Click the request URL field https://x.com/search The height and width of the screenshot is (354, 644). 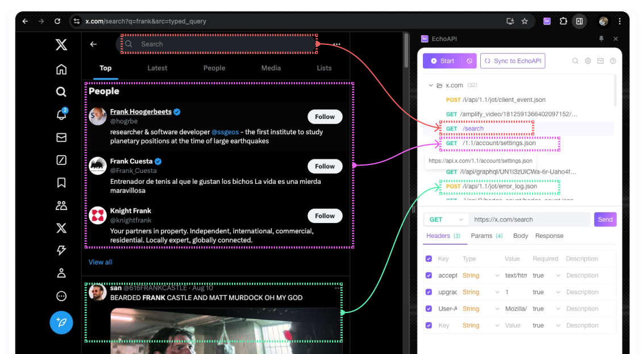[x=530, y=220]
